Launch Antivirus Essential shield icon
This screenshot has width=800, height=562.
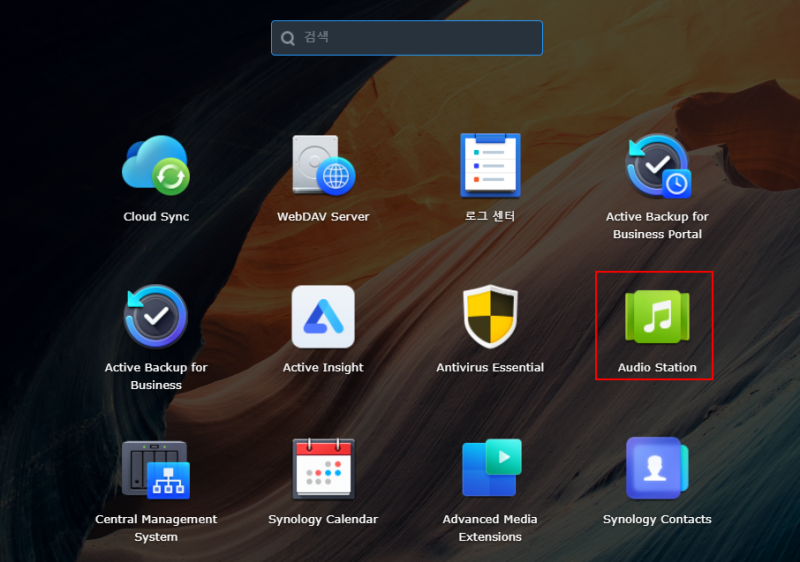(x=490, y=316)
